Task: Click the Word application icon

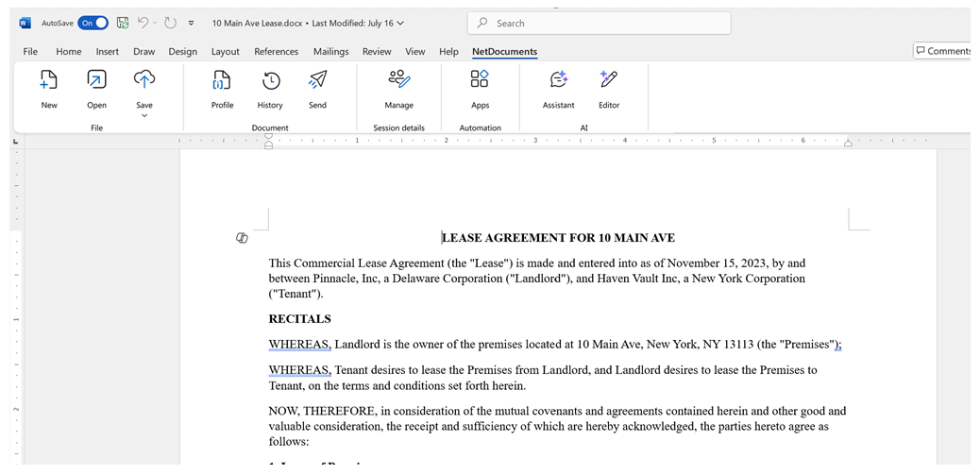Action: pos(25,23)
